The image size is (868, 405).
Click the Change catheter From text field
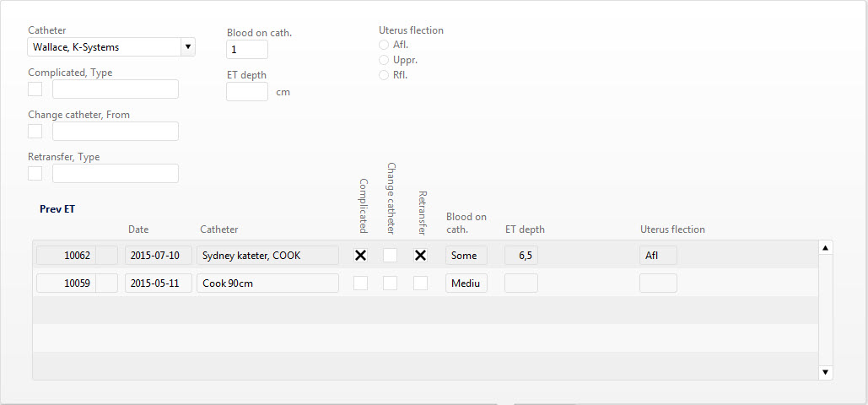pyautogui.click(x=116, y=131)
